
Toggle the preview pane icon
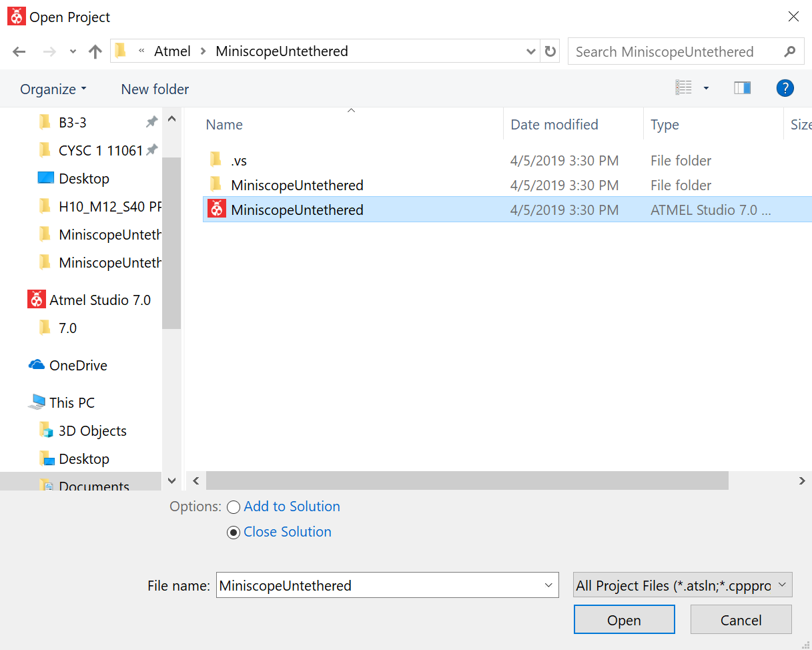[x=742, y=88]
